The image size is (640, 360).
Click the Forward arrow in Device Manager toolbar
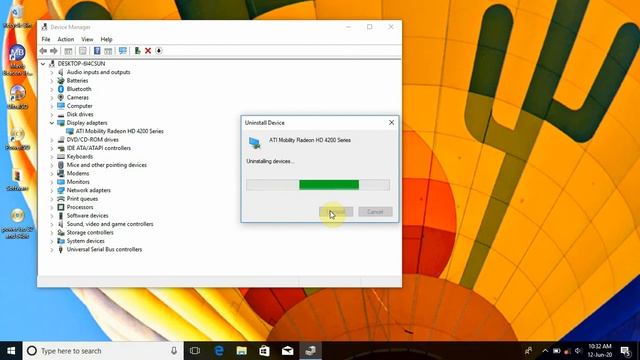pyautogui.click(x=54, y=51)
